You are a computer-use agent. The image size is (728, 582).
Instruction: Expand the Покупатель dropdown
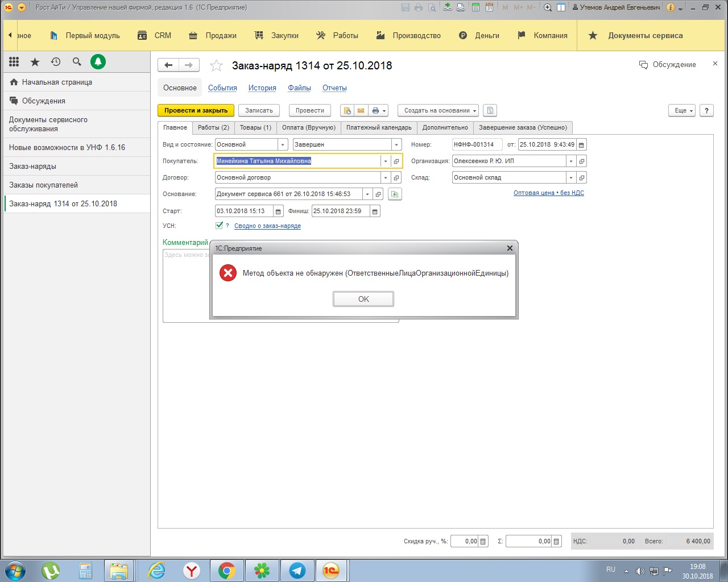tap(385, 161)
